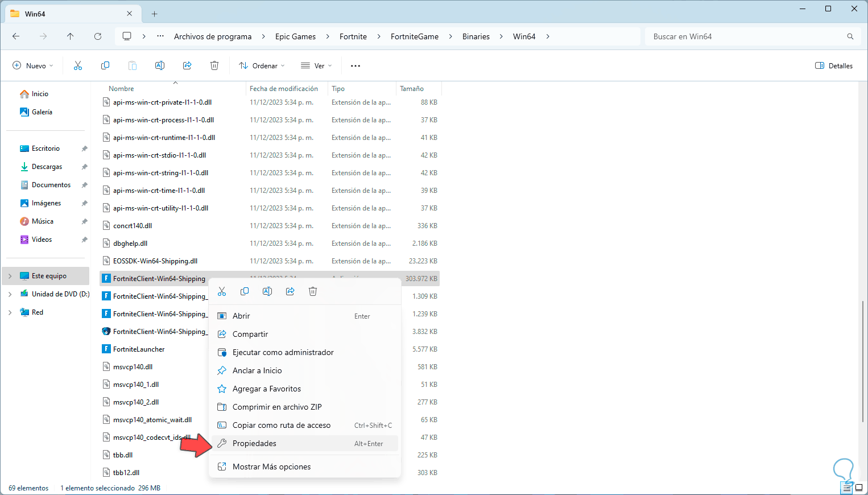Open Propiedades from the context menu
The height and width of the screenshot is (495, 868).
(x=305, y=443)
